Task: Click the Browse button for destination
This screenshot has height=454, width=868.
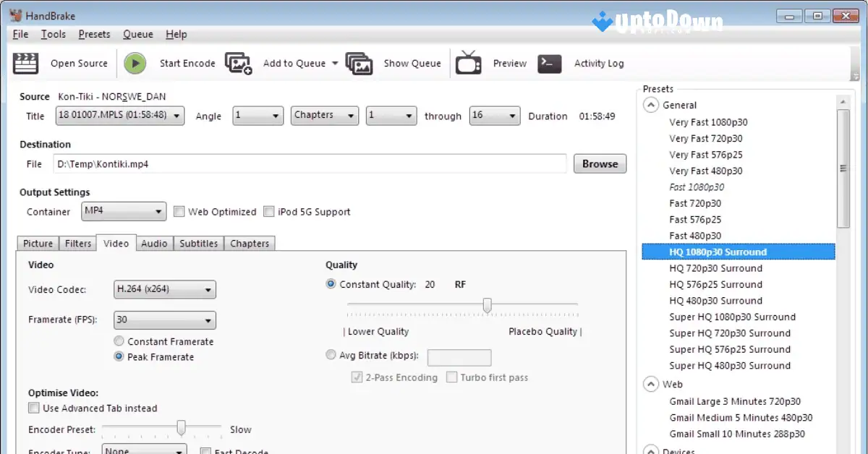Action: point(600,163)
